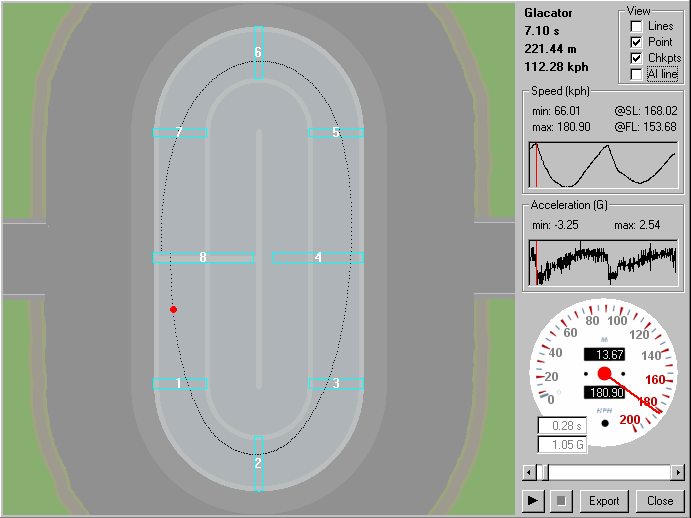Click checkpoint 3 marker on track

pos(336,383)
